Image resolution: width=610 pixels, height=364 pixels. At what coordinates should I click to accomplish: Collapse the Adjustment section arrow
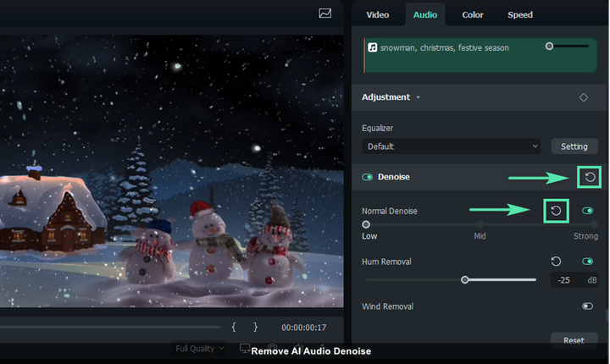(418, 97)
